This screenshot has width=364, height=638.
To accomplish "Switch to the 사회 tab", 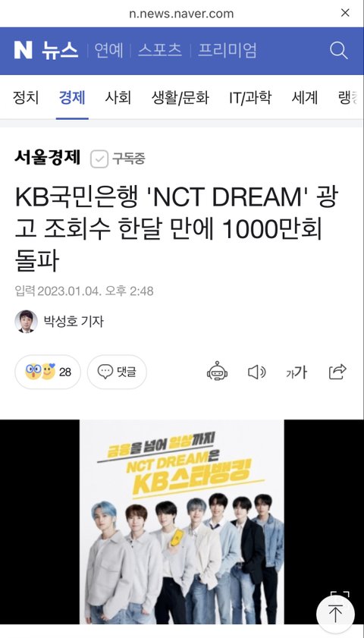I will click(118, 98).
